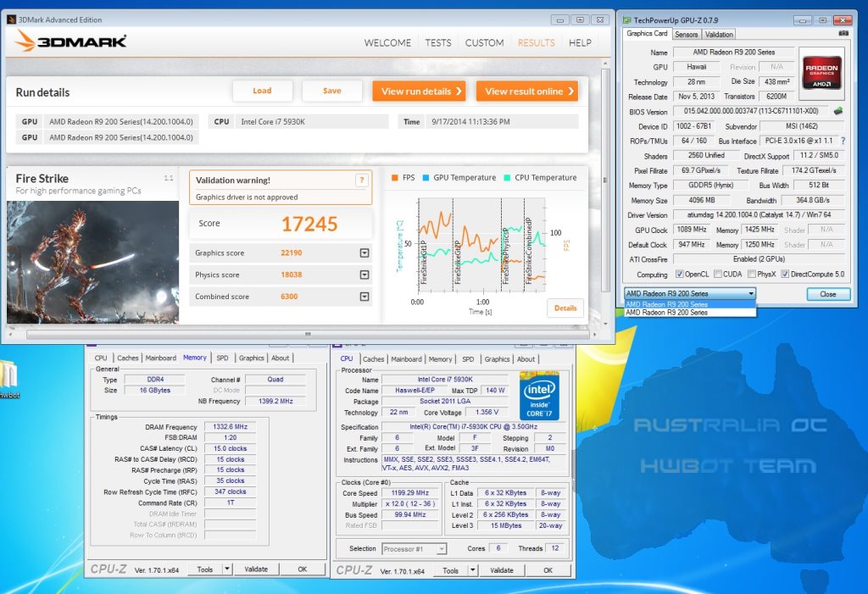Click Validate in the Memory CPU-Z window
The width and height of the screenshot is (868, 594).
256,569
